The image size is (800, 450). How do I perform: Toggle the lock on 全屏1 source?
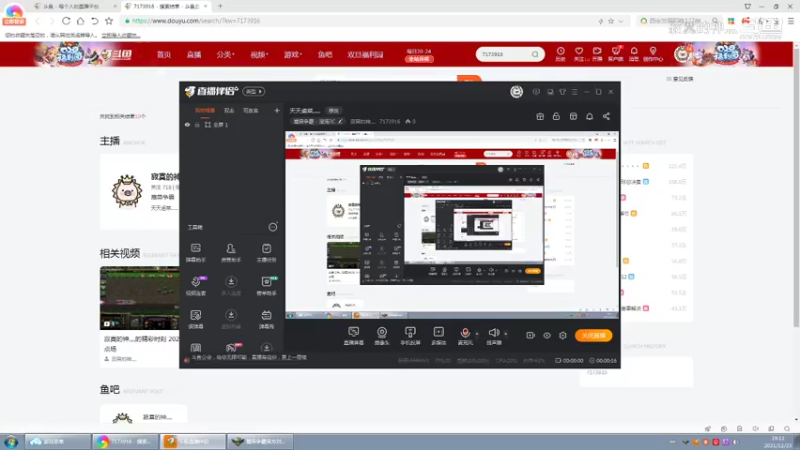[x=197, y=124]
